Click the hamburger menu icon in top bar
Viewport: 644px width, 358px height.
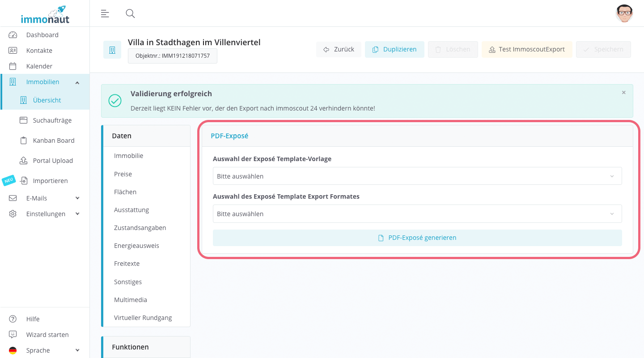(105, 13)
